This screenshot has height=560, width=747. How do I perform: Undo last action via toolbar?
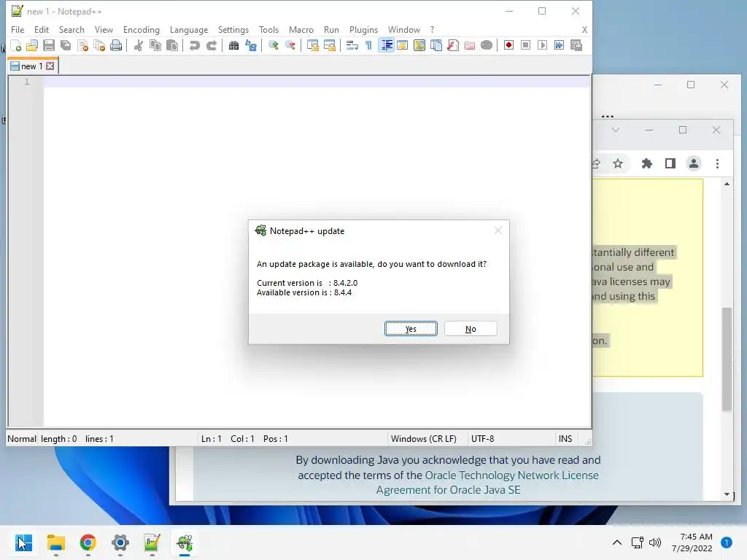pos(194,45)
